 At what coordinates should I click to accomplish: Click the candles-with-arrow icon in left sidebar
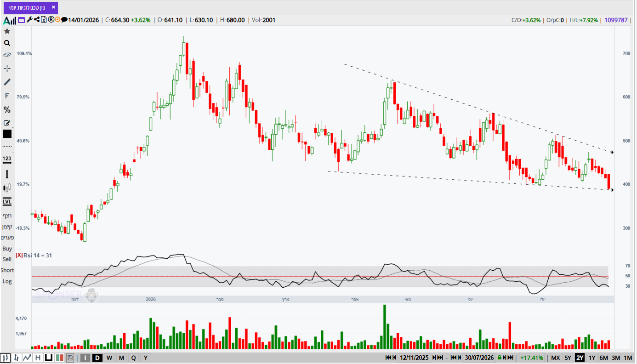coord(7,188)
